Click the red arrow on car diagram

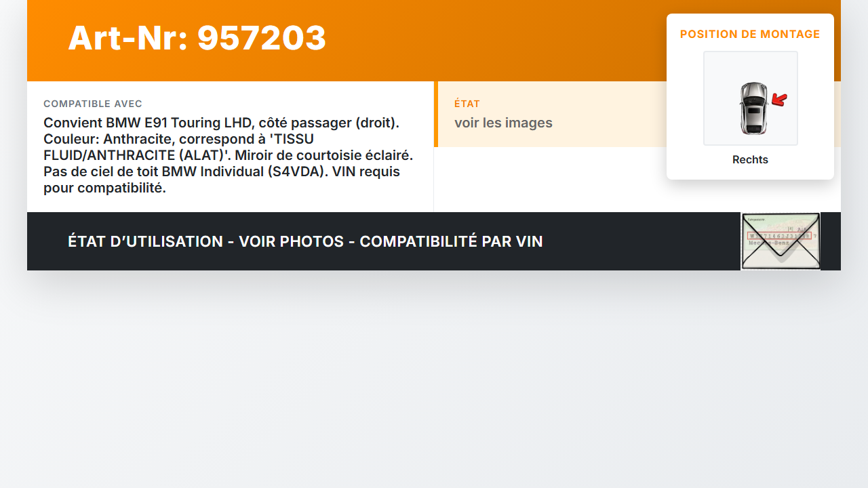click(x=779, y=100)
